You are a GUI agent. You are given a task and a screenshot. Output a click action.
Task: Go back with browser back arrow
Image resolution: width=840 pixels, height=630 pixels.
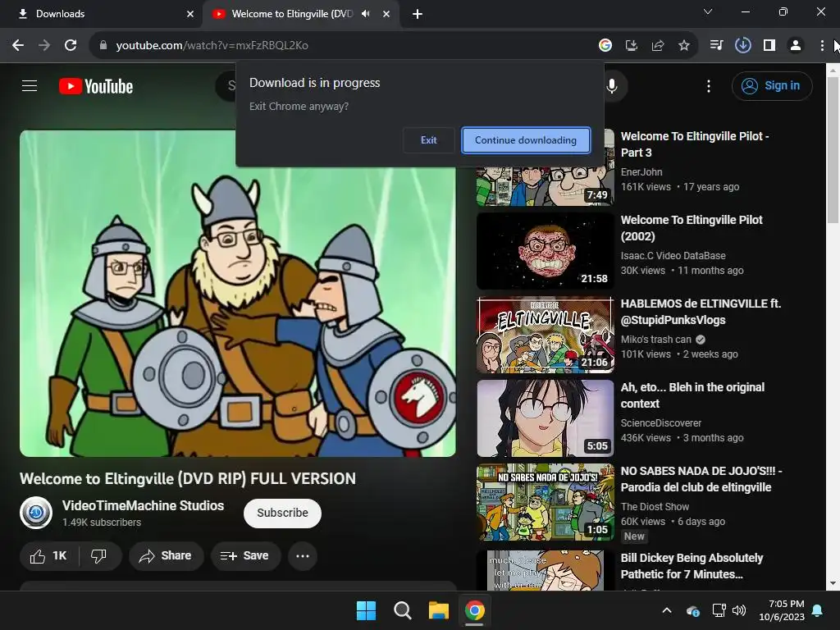pos(18,46)
